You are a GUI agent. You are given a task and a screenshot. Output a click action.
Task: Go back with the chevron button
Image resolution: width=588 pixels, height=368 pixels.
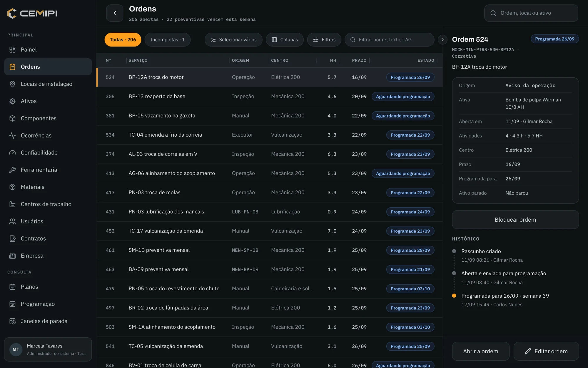115,13
